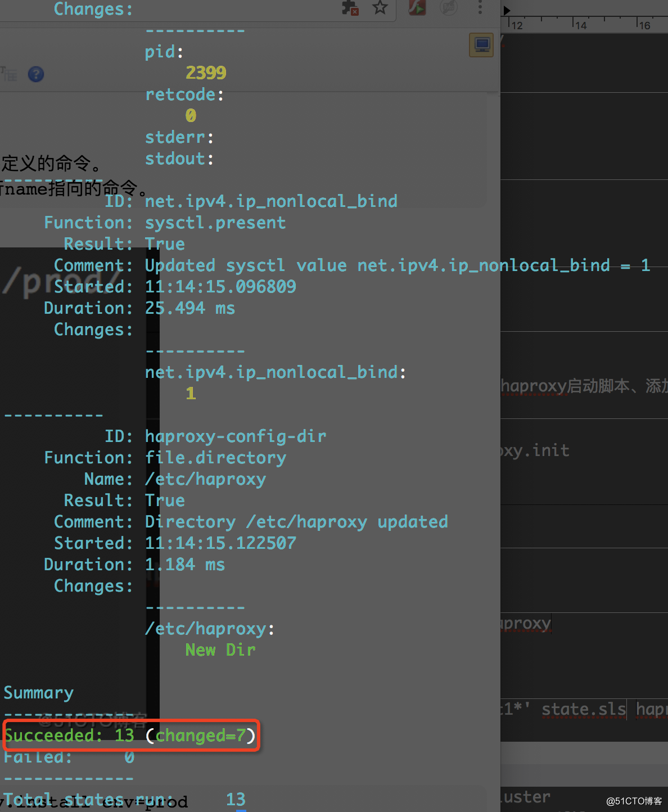Click the blue question mark help icon
The image size is (668, 812).
(36, 74)
